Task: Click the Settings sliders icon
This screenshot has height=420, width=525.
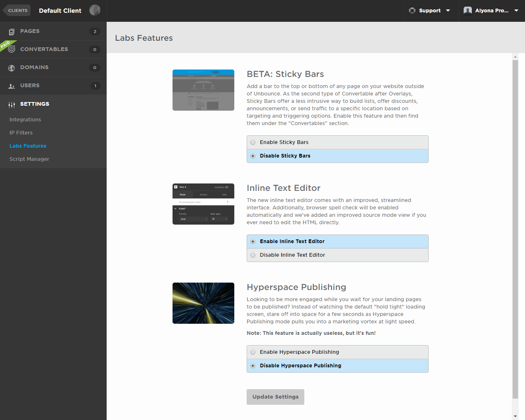Action: (x=12, y=104)
